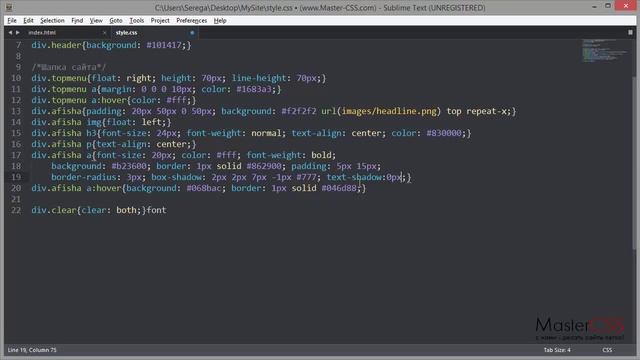The height and width of the screenshot is (360, 640).
Task: Click 'repeat-x' value on line 13
Action: click(487, 111)
